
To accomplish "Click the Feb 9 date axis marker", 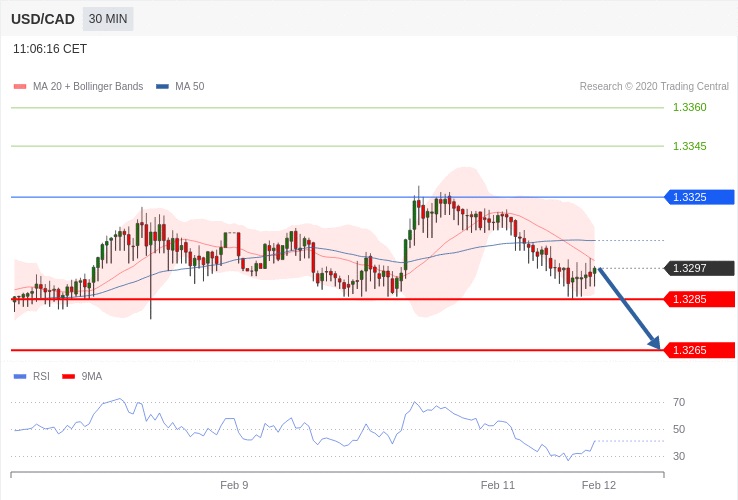I will click(x=234, y=485).
